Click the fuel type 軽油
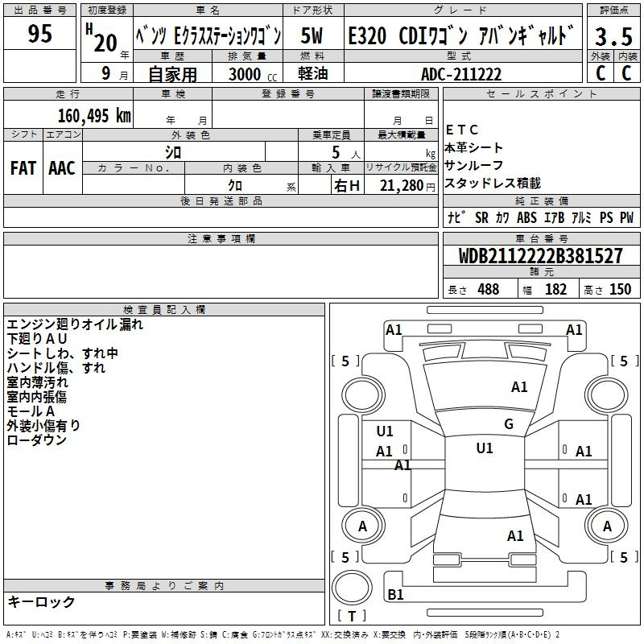 (313, 73)
